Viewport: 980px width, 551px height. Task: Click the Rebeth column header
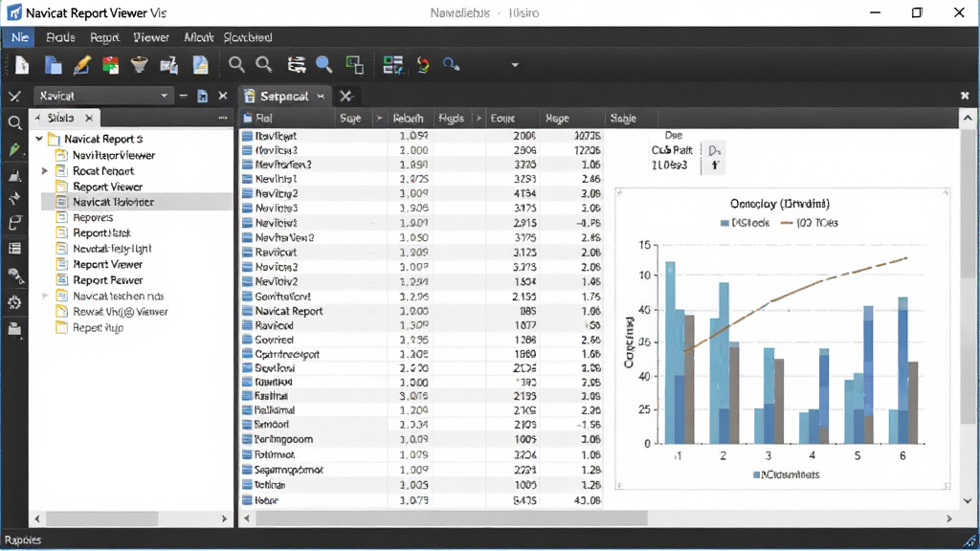(408, 118)
